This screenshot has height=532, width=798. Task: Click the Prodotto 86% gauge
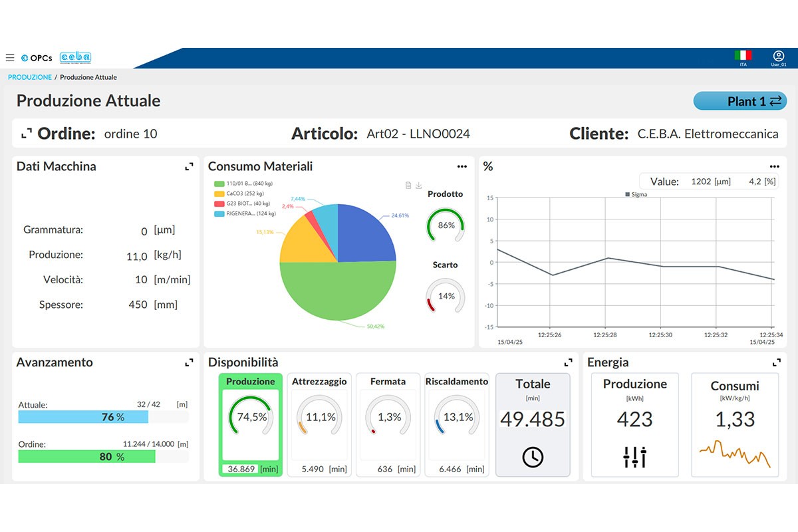(446, 225)
